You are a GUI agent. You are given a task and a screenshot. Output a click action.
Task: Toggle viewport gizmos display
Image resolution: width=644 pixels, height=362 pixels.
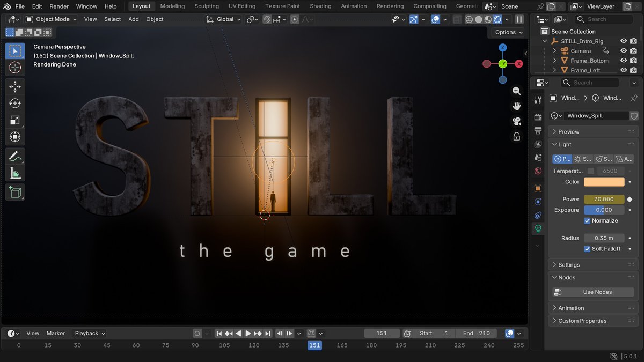click(413, 19)
